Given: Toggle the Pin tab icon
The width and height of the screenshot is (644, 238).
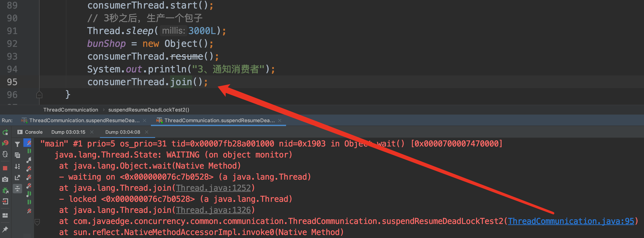Looking at the screenshot, I should [x=5, y=229].
